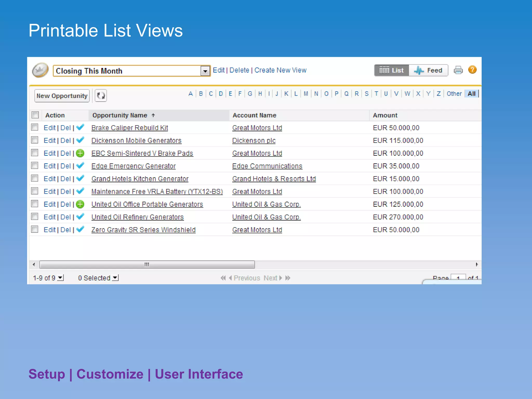Check the United Oil Refinery Generators row

click(x=35, y=216)
